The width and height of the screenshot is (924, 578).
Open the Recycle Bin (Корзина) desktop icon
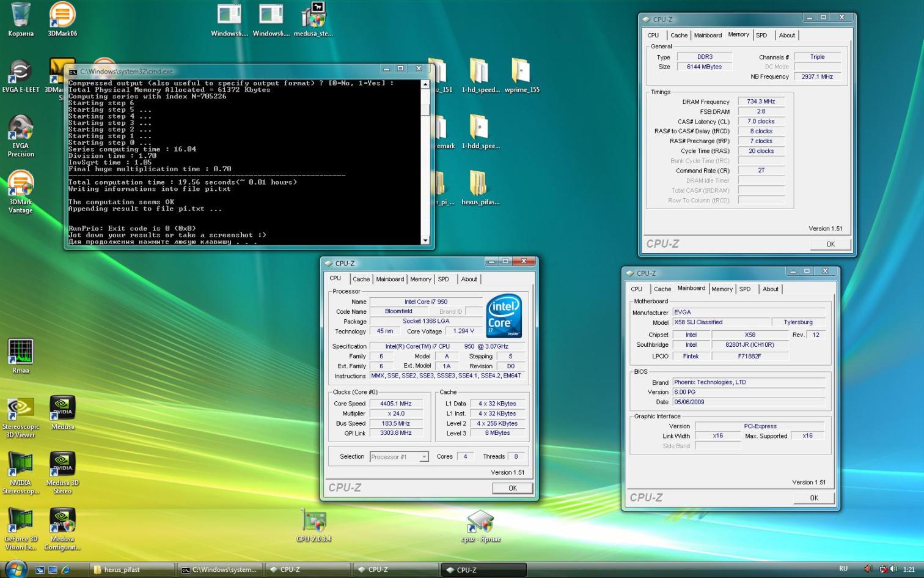click(21, 20)
